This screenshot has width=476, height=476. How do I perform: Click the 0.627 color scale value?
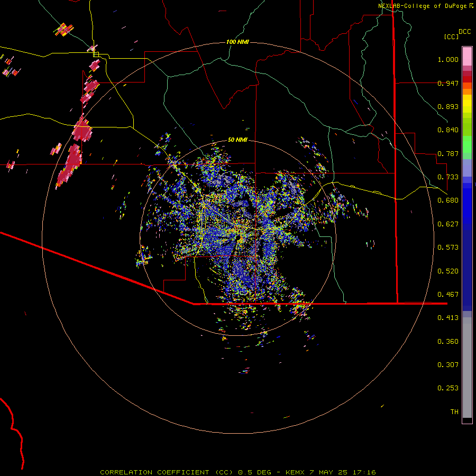click(x=448, y=224)
